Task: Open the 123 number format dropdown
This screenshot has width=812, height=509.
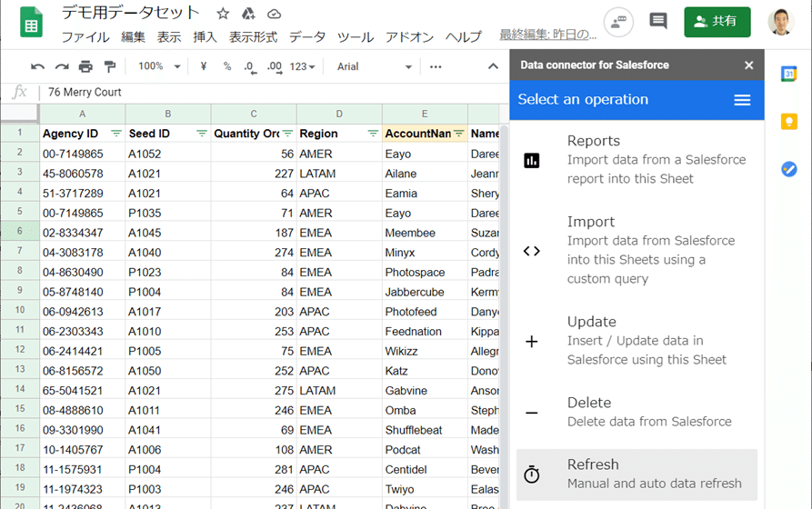Action: tap(302, 66)
